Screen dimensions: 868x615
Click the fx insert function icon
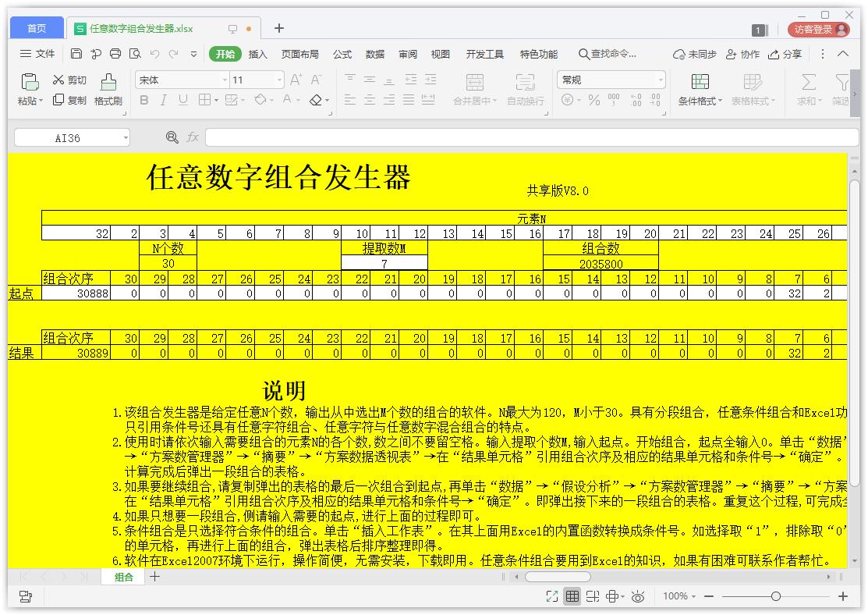tap(193, 137)
